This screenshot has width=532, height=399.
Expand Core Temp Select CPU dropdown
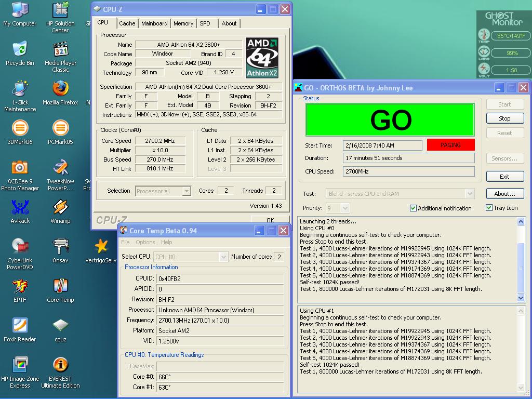[x=223, y=257]
